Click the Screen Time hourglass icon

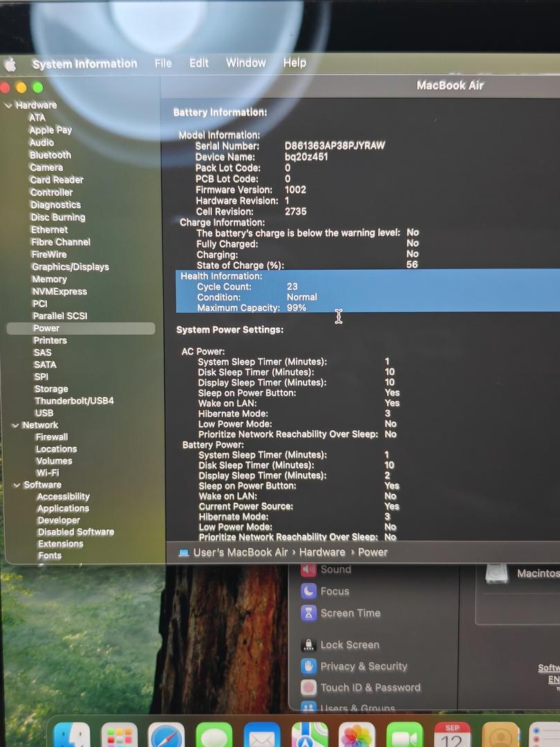(x=308, y=613)
